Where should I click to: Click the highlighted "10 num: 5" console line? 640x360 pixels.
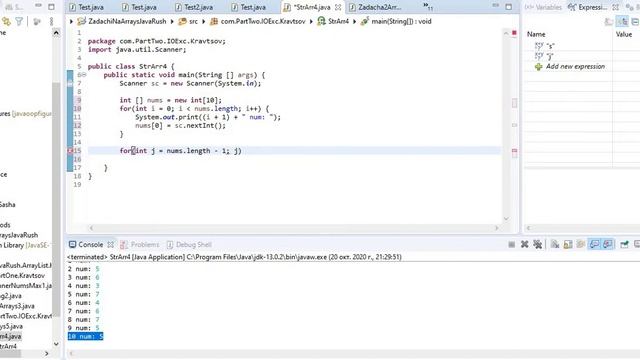click(x=85, y=336)
